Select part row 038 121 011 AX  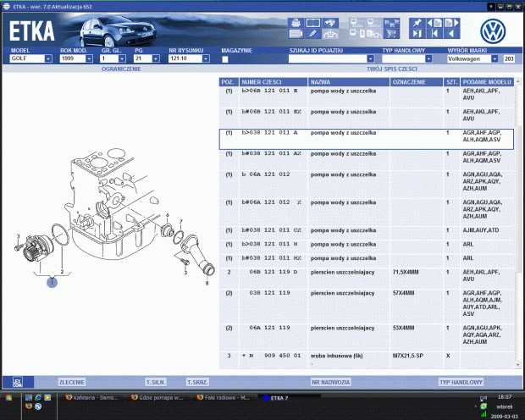tap(367, 160)
